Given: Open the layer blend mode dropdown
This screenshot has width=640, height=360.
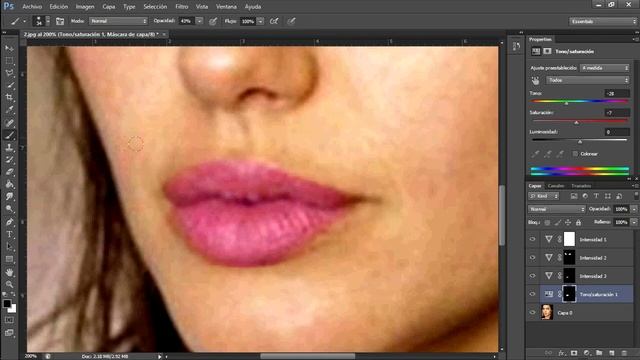Looking at the screenshot, I should click(557, 209).
